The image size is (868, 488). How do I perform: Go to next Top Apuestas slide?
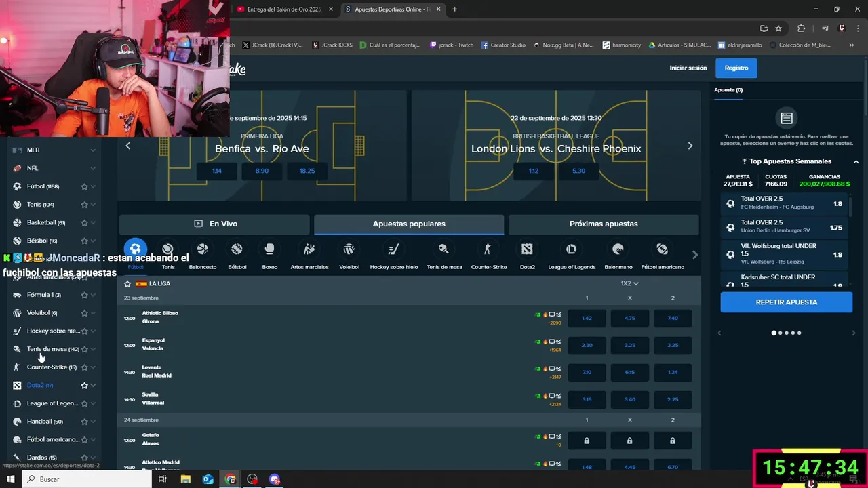[x=854, y=333]
